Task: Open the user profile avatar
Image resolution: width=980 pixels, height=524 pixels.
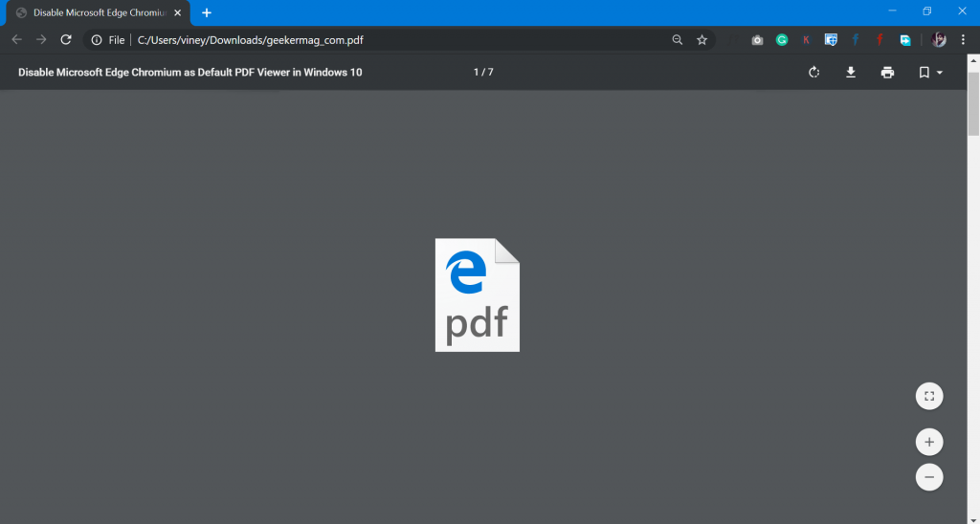Action: point(939,40)
